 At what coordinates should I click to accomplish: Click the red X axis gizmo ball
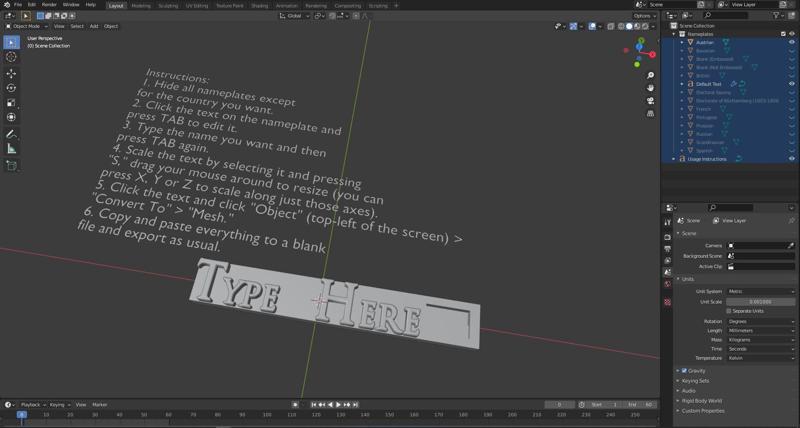click(x=652, y=54)
